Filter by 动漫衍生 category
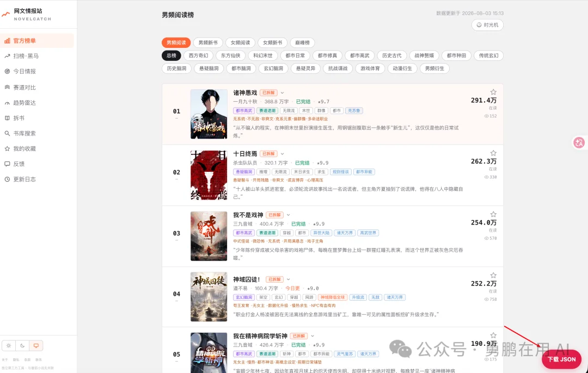The image size is (588, 373). [x=402, y=69]
